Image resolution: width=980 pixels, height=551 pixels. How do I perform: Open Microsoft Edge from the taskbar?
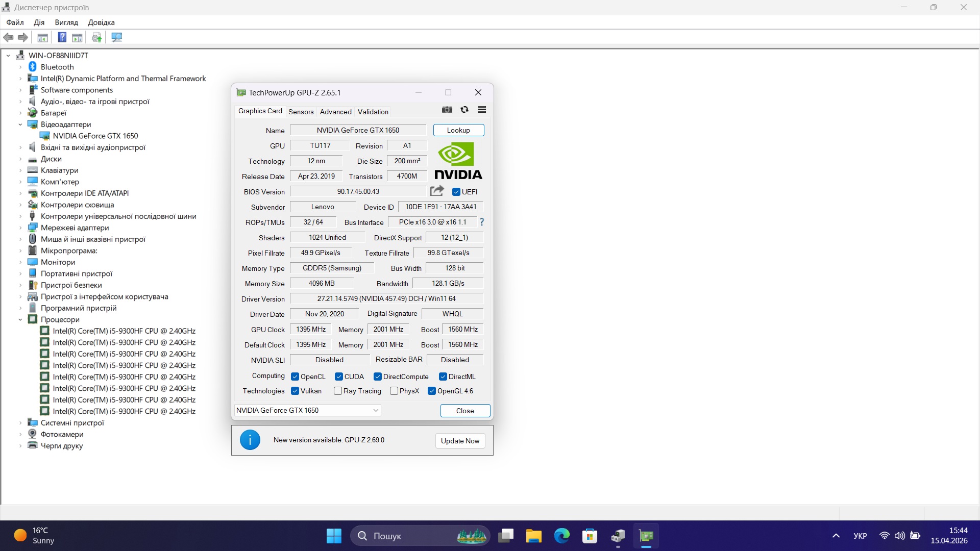click(x=562, y=536)
